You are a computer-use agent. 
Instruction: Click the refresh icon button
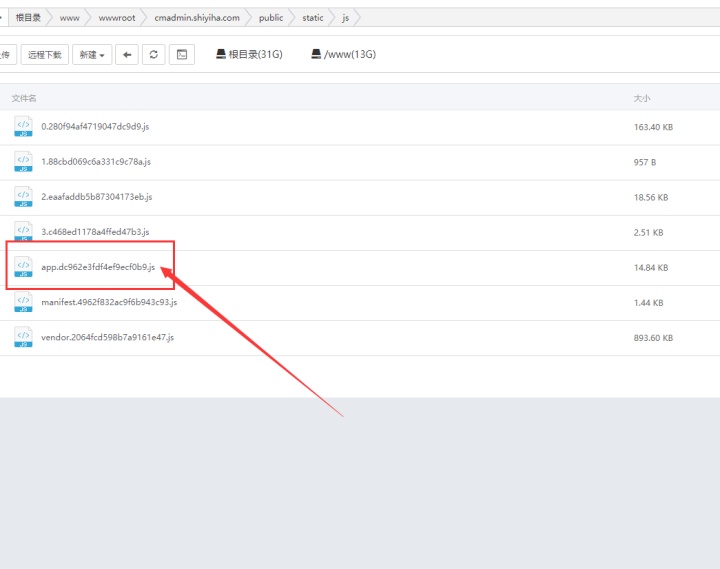click(154, 55)
